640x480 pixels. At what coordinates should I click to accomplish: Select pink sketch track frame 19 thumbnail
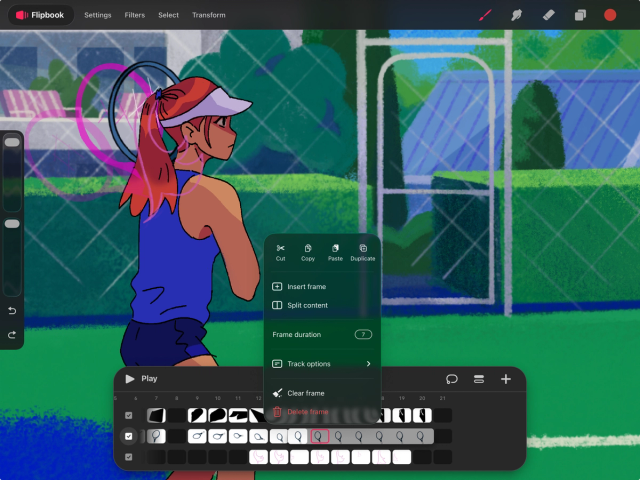pyautogui.click(x=402, y=457)
